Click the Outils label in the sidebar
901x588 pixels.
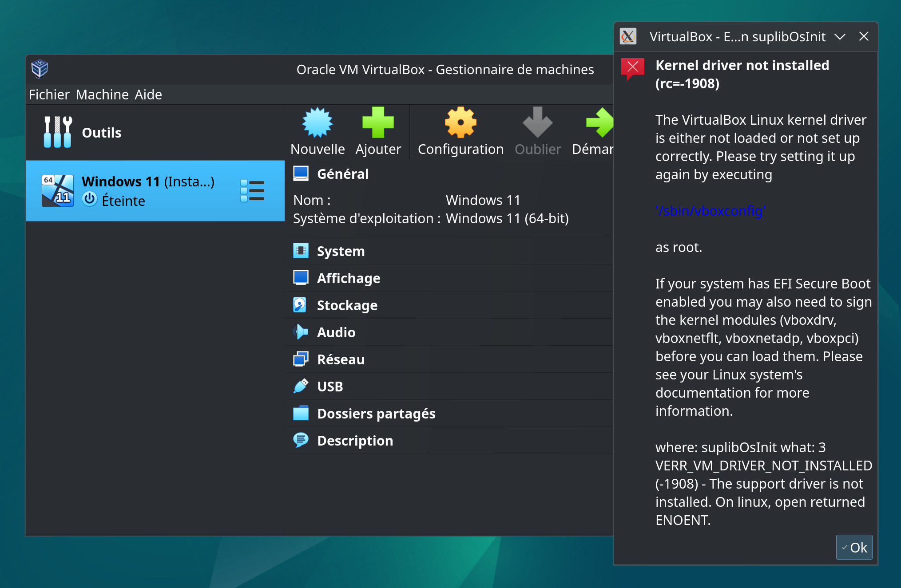click(x=102, y=133)
